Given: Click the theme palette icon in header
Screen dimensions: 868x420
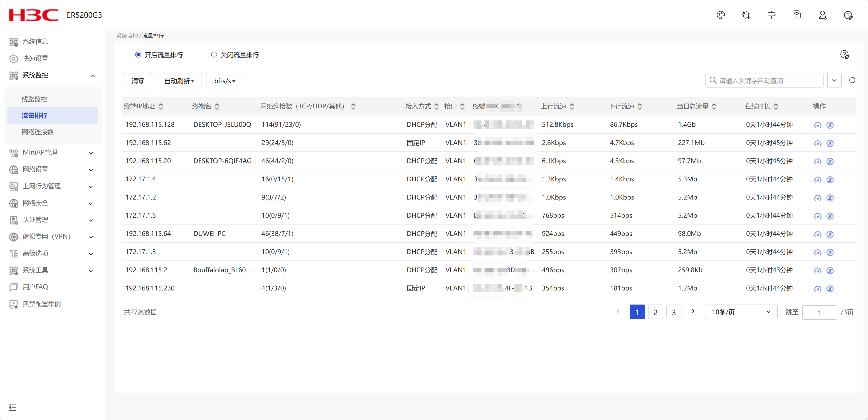Looking at the screenshot, I should (x=720, y=15).
